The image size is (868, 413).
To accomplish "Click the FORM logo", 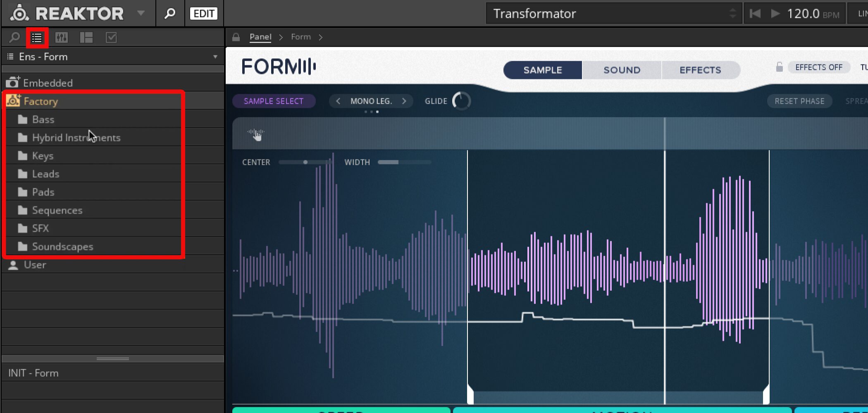I will pyautogui.click(x=279, y=66).
